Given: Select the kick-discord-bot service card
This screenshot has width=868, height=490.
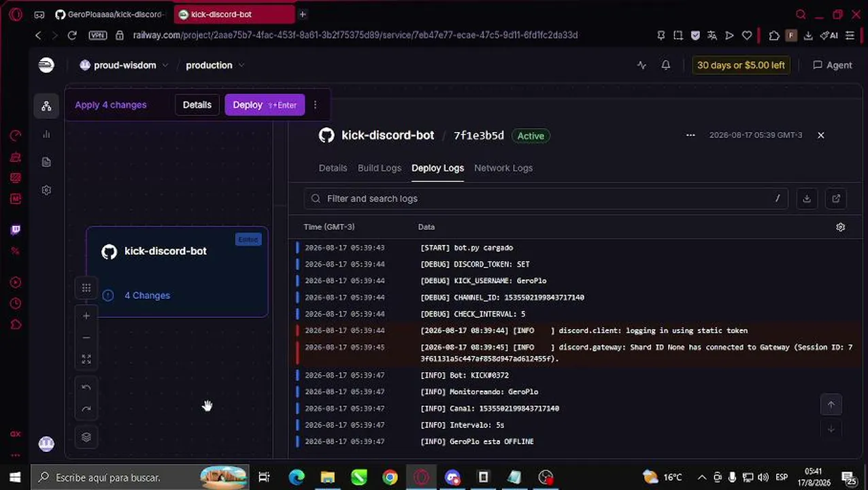Looking at the screenshot, I should pyautogui.click(x=177, y=272).
